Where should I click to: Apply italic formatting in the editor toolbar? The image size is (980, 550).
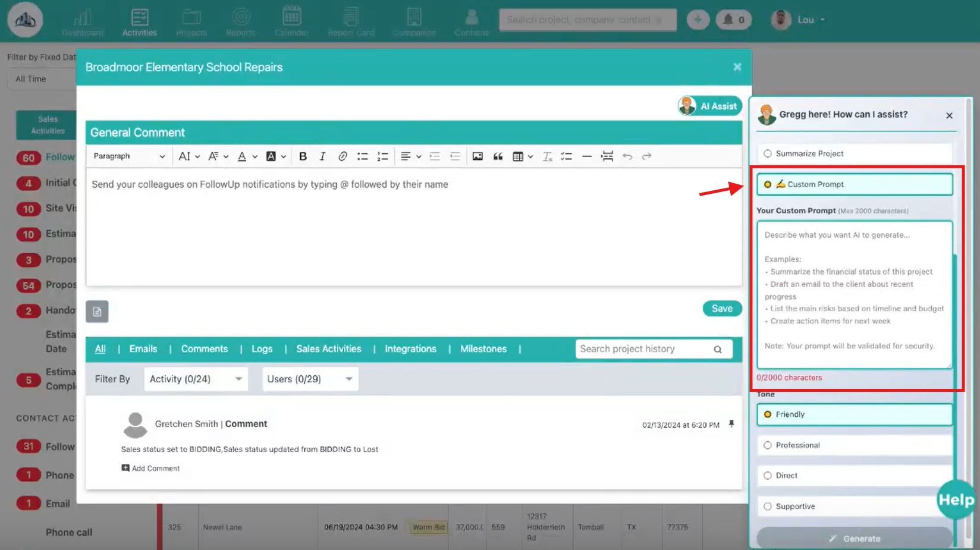coord(322,156)
